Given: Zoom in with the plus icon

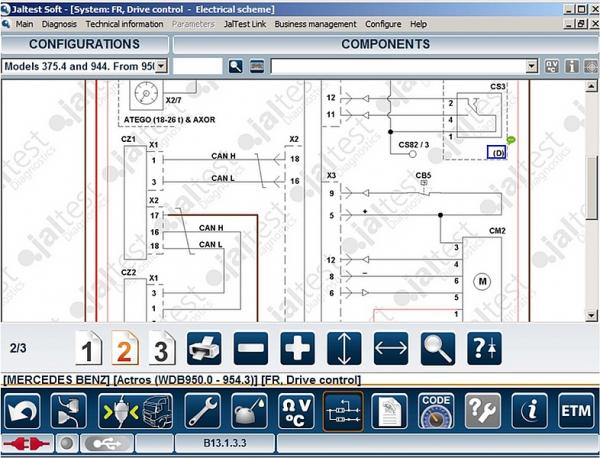Looking at the screenshot, I should click(297, 348).
